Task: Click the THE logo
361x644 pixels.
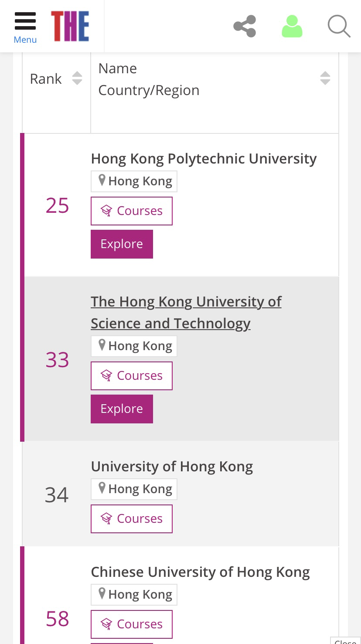Action: [x=70, y=26]
